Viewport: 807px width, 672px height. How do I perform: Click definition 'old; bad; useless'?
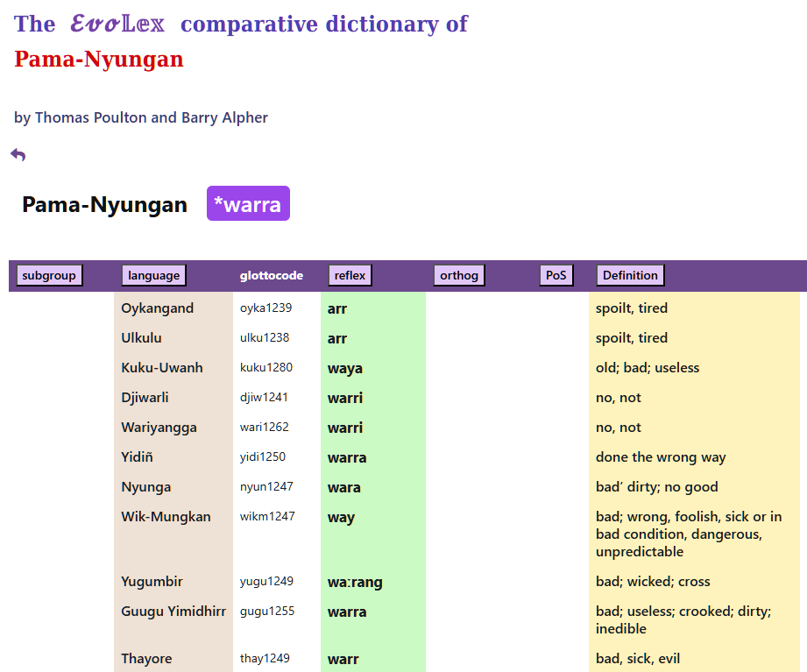(648, 367)
